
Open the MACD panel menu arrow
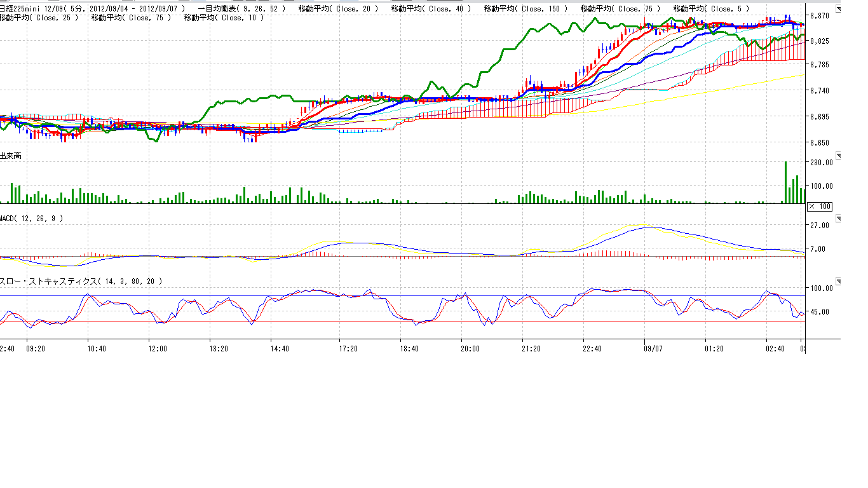click(838, 219)
